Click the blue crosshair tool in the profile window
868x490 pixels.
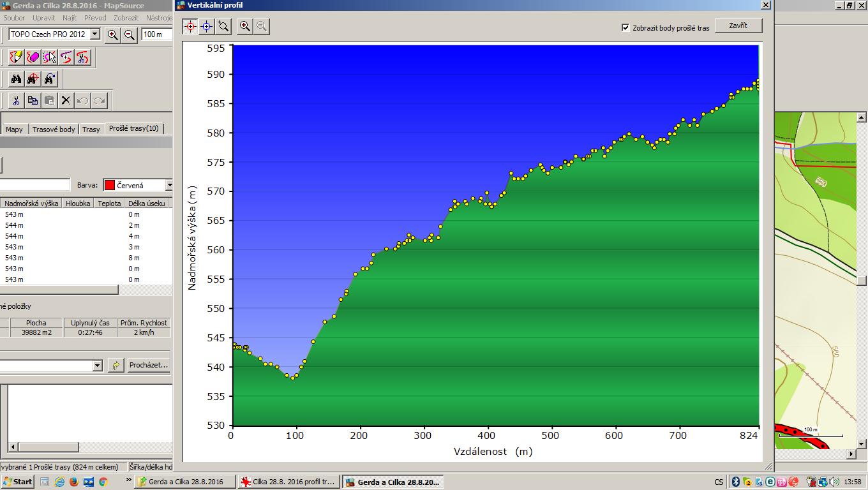pos(207,26)
